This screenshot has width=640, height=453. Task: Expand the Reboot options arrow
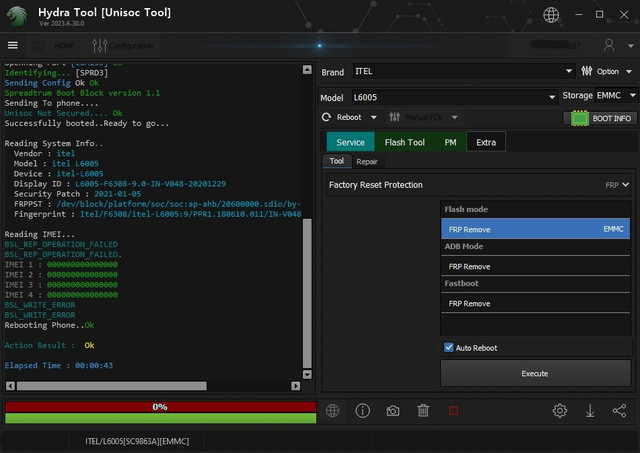click(x=373, y=118)
